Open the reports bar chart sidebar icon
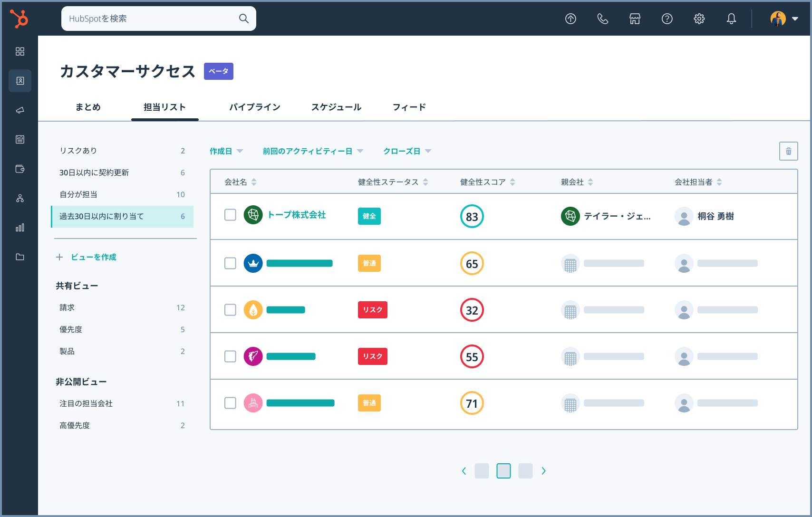This screenshot has width=812, height=517. pos(20,228)
